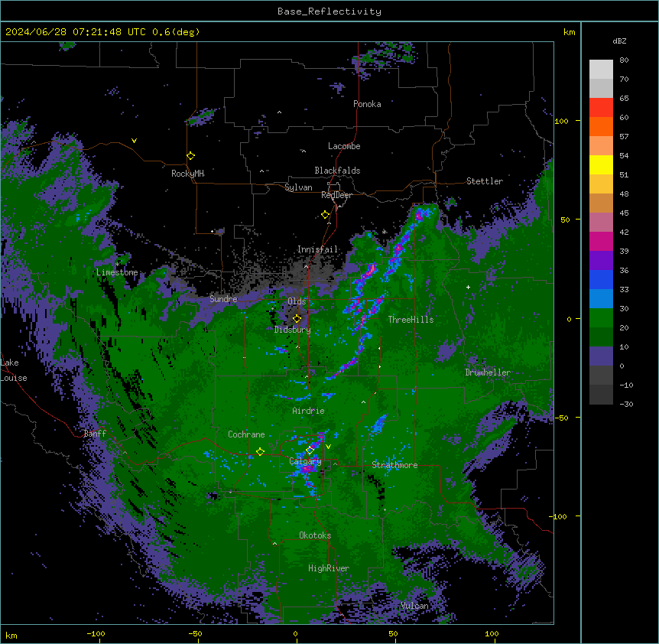Click the Vulcan town label
The height and width of the screenshot is (644, 659).
(414, 606)
